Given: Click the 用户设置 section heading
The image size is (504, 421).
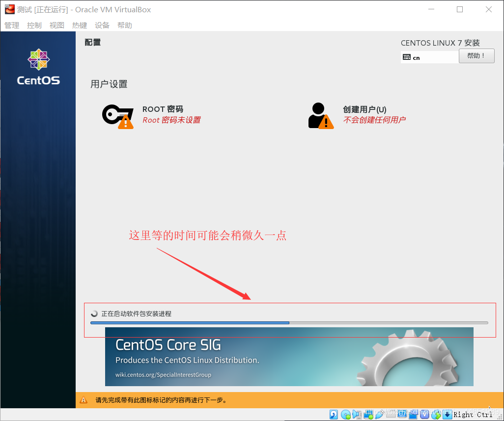Looking at the screenshot, I should 109,84.
